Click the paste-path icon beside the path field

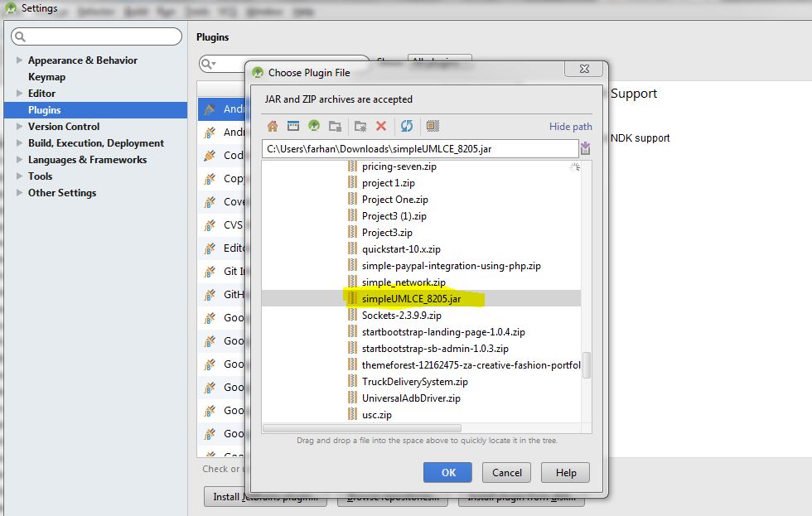tap(586, 148)
